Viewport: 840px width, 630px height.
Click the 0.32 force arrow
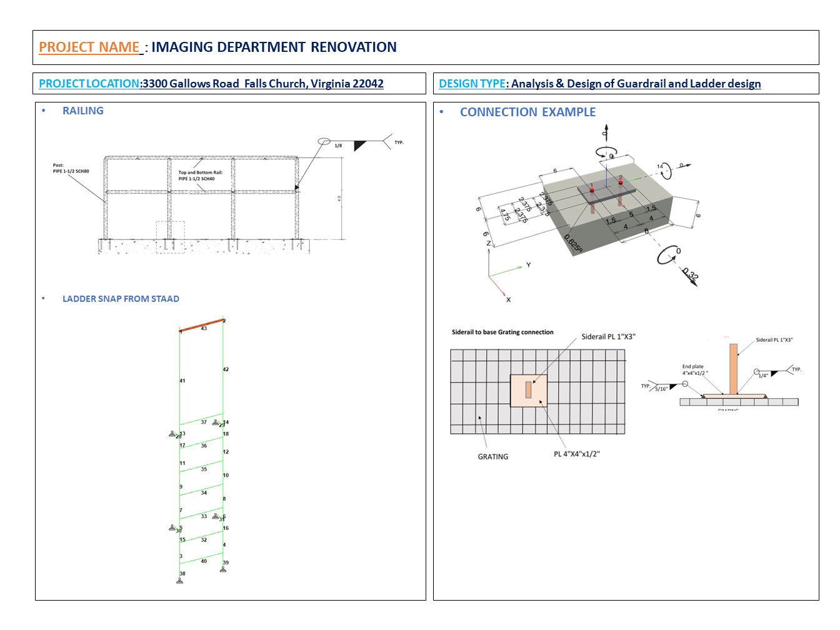click(x=691, y=276)
